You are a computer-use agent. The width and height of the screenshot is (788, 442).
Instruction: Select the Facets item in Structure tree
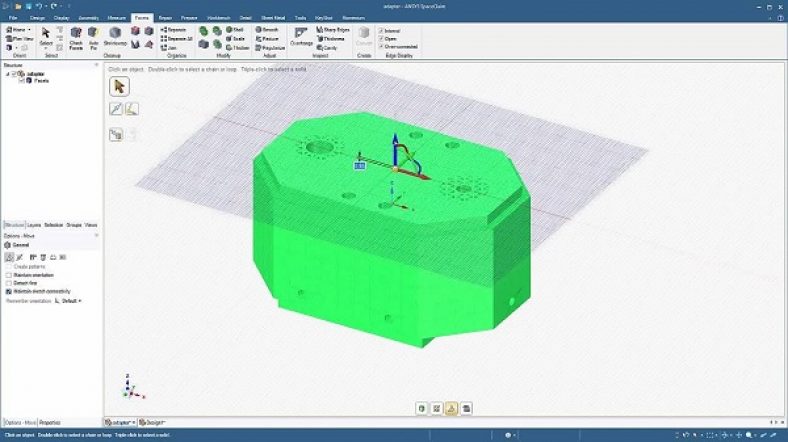pos(41,80)
